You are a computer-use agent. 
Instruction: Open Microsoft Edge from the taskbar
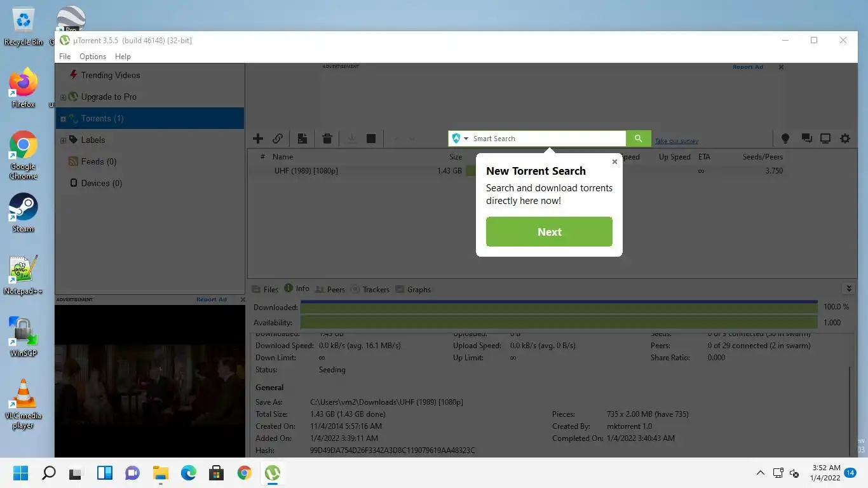[x=189, y=473]
